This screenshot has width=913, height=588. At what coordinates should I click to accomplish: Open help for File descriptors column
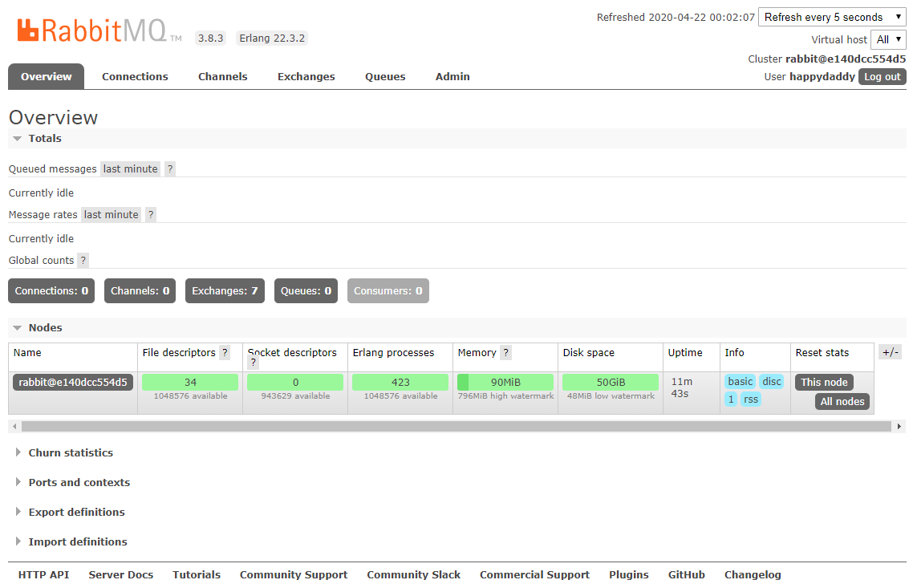tap(225, 352)
